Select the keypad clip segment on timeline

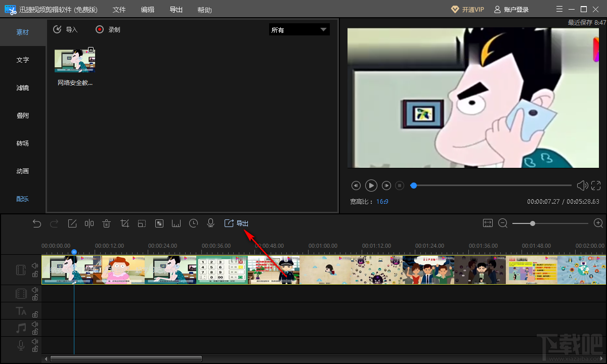coord(222,269)
